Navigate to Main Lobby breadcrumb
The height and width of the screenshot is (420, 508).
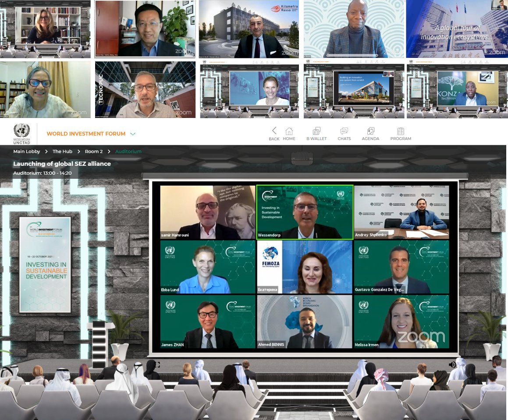click(x=27, y=151)
